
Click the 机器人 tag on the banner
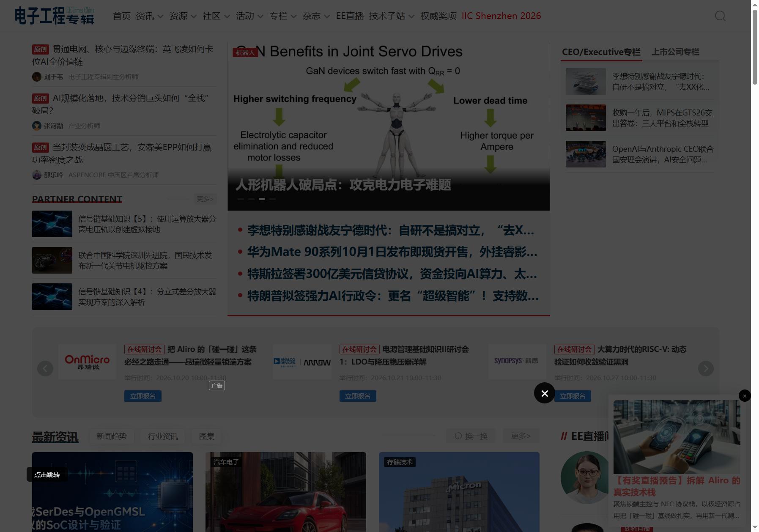(x=245, y=52)
